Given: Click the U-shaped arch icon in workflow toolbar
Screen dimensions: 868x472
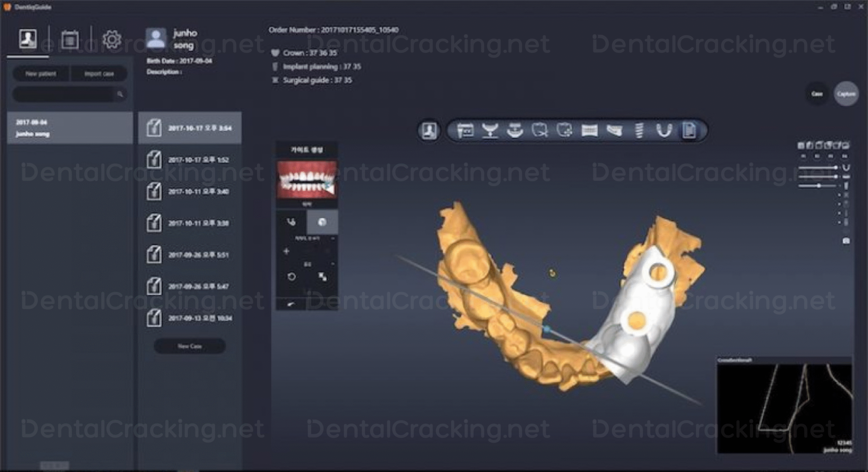Looking at the screenshot, I should [x=664, y=131].
